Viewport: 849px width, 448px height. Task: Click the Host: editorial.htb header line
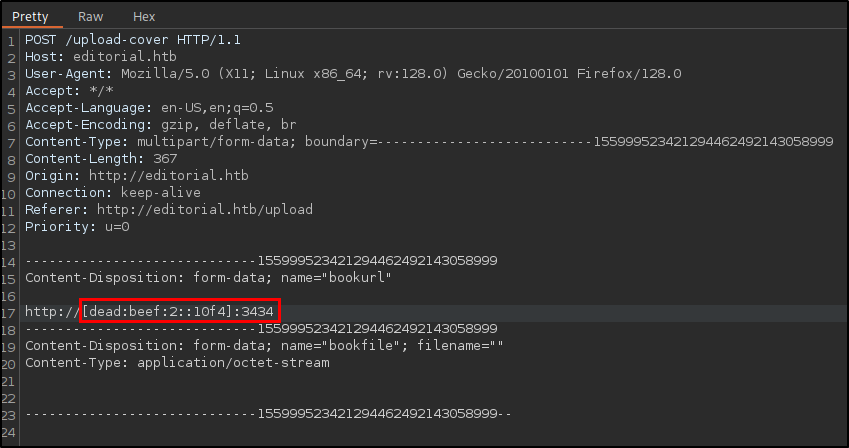click(101, 57)
